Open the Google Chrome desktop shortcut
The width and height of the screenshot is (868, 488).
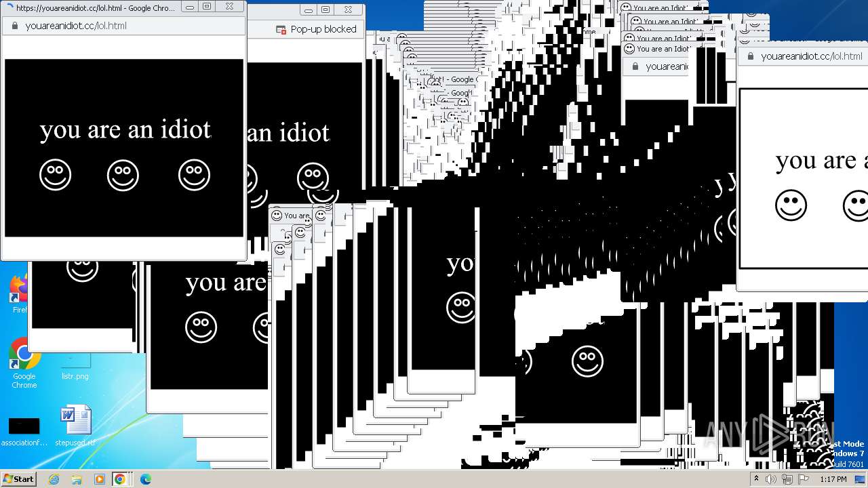[x=24, y=364]
